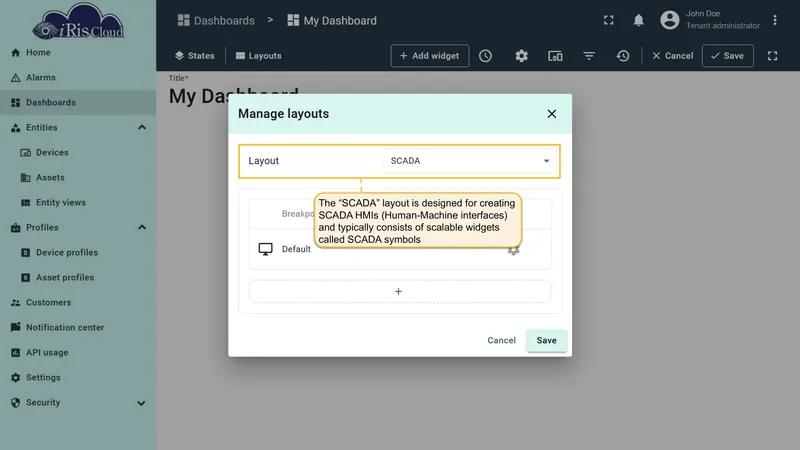800x450 pixels.
Task: Open the Layouts toolbar button
Action: click(259, 56)
